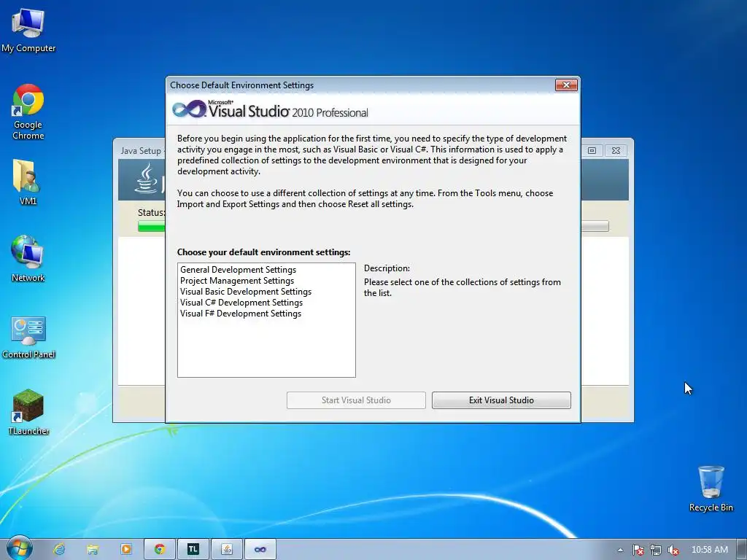Image resolution: width=747 pixels, height=560 pixels.
Task: Close the Java Setup window
Action: point(616,150)
